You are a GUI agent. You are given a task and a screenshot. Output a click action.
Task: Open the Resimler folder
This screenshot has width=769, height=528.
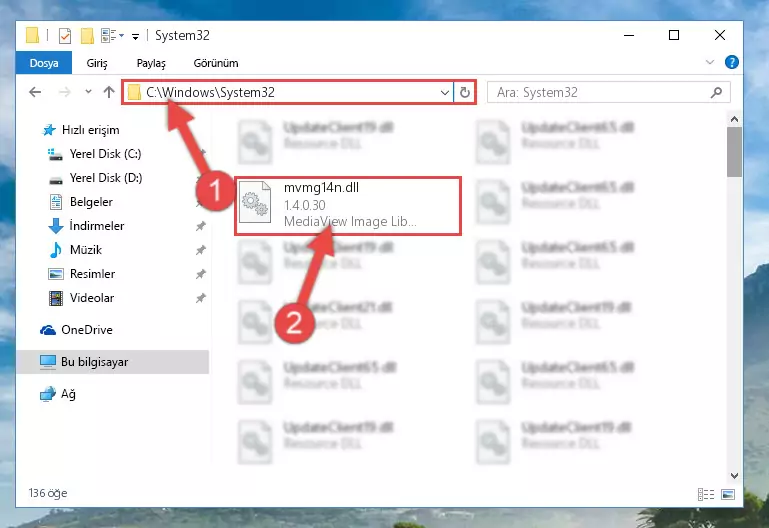point(81,274)
